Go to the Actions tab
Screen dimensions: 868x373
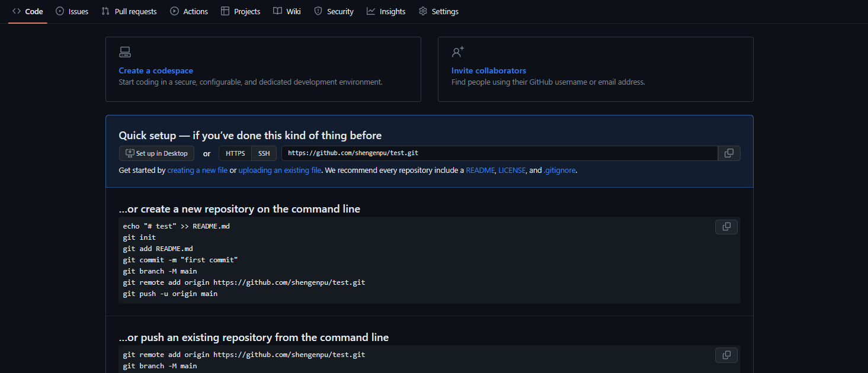click(189, 11)
